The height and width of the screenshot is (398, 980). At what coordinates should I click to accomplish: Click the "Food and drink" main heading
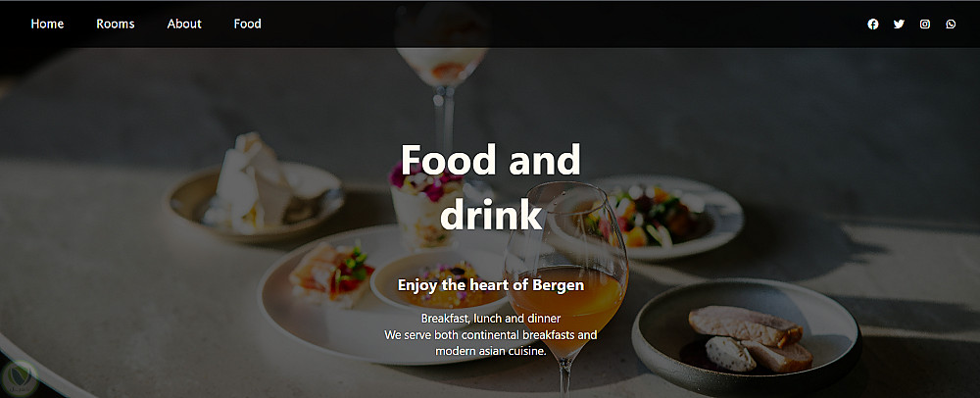(x=491, y=187)
